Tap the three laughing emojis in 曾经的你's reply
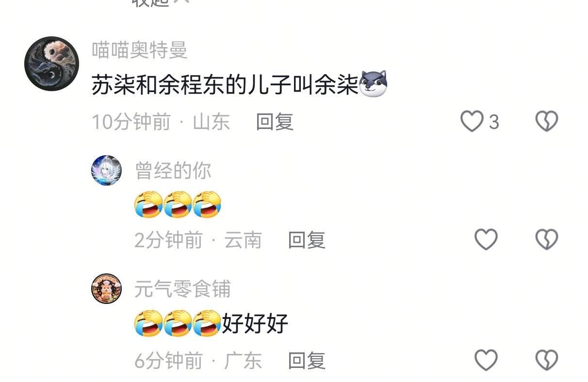The image size is (588, 382). point(178,205)
